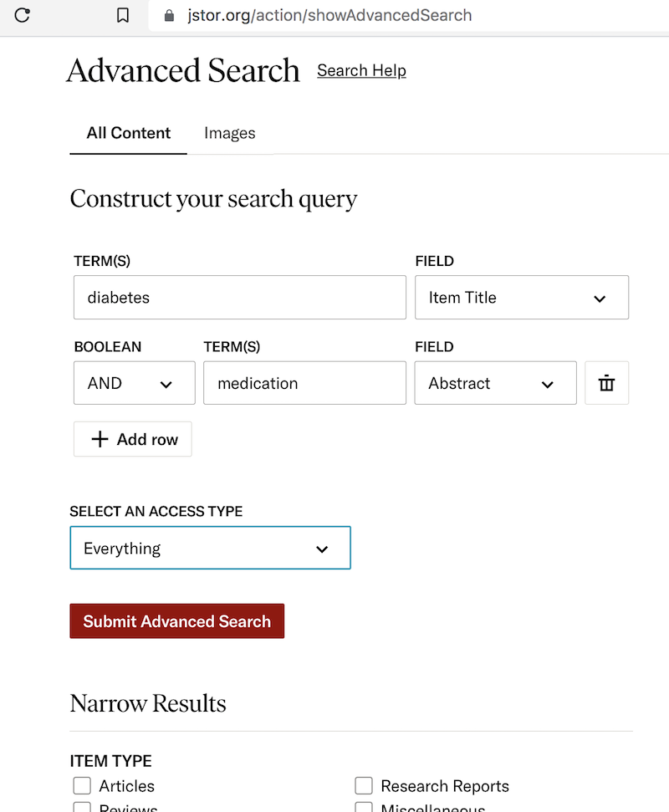Click the plus icon on Add row
This screenshot has width=669, height=812.
[100, 439]
